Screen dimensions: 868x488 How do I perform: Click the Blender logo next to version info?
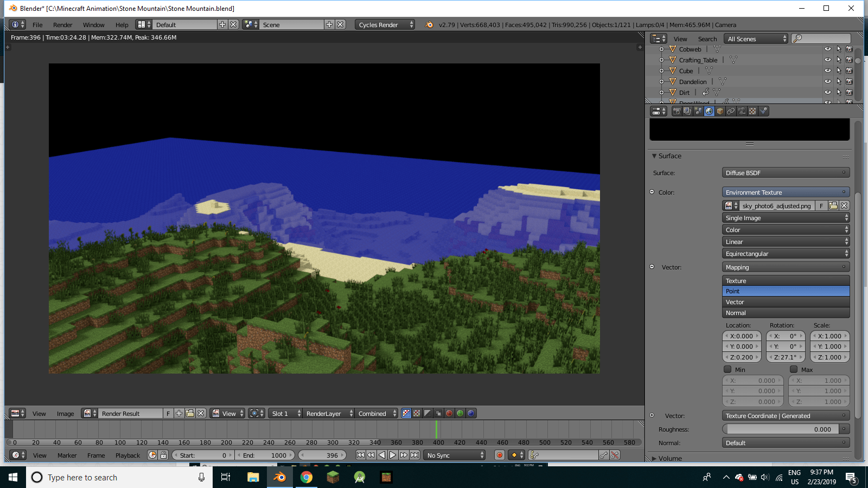tap(429, 24)
